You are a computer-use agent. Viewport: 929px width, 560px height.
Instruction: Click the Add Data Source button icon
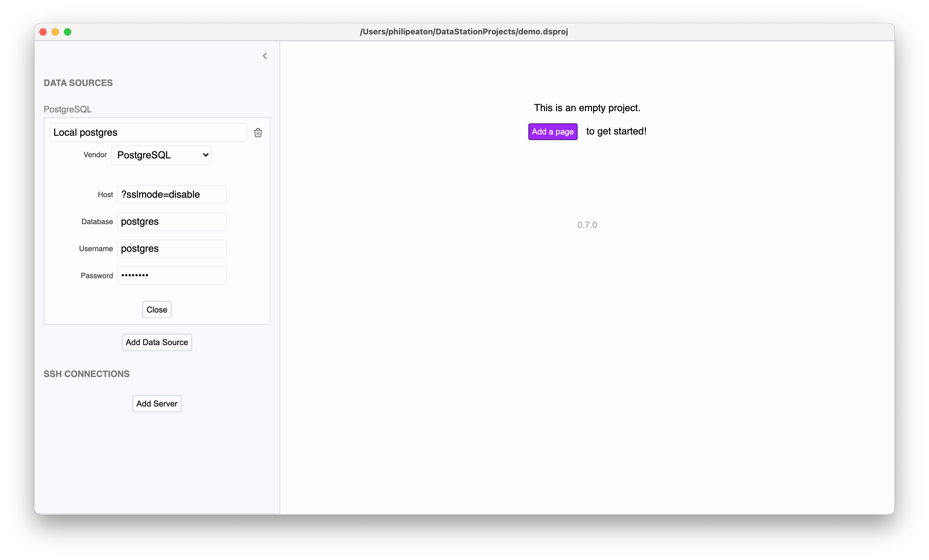[x=157, y=342]
